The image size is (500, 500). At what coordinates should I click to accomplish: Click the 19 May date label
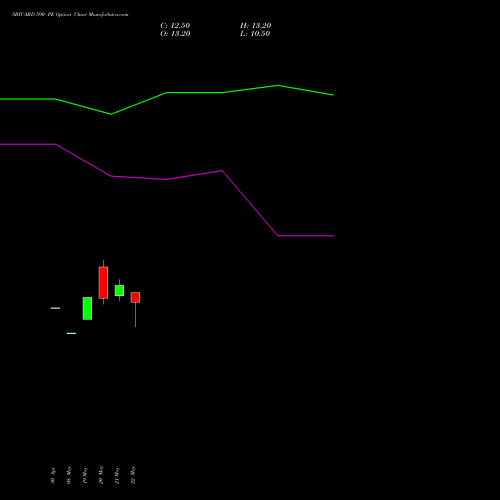(85, 475)
